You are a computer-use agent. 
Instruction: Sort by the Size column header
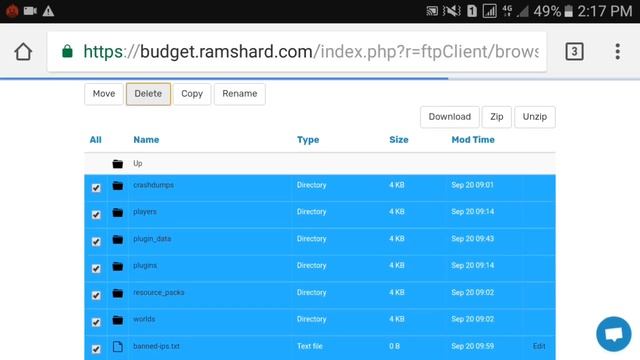click(x=399, y=140)
